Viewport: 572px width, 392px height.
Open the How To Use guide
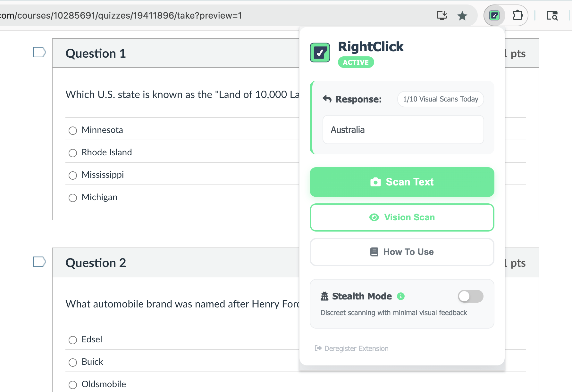[x=402, y=252]
